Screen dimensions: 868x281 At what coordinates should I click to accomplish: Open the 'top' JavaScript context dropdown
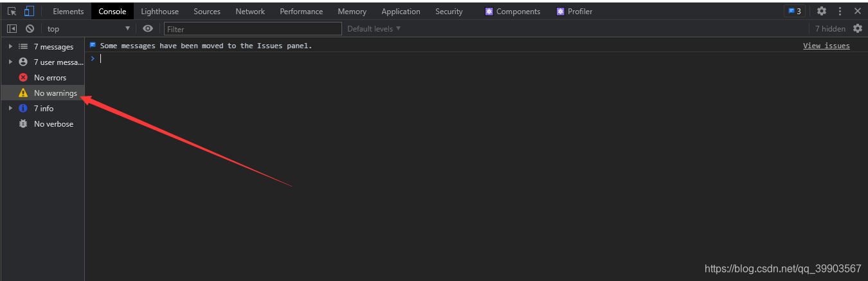click(x=89, y=28)
